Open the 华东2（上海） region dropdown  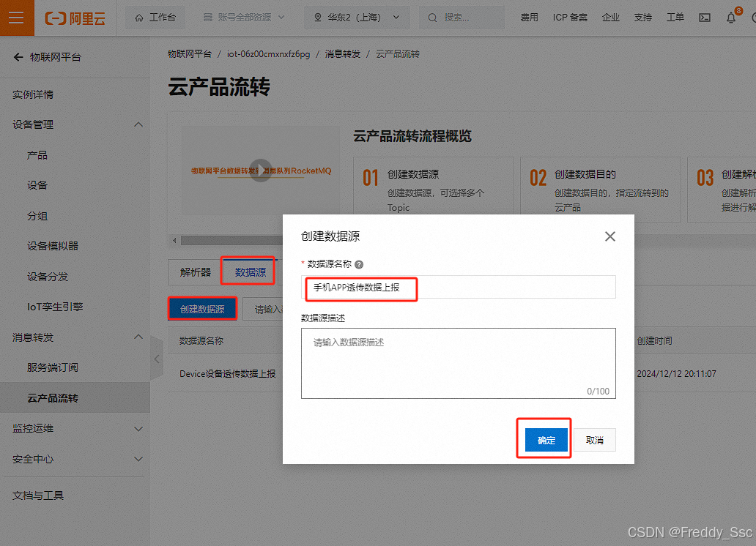[357, 18]
